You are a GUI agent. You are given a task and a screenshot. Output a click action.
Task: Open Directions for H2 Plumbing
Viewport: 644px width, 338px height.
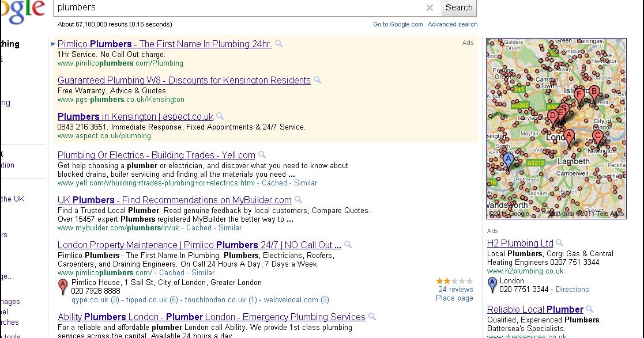[x=572, y=289]
